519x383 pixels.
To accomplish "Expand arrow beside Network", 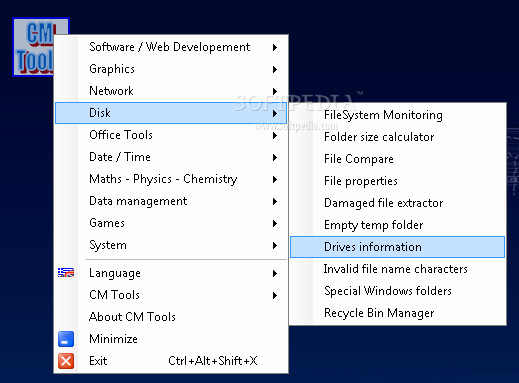I will click(x=275, y=91).
